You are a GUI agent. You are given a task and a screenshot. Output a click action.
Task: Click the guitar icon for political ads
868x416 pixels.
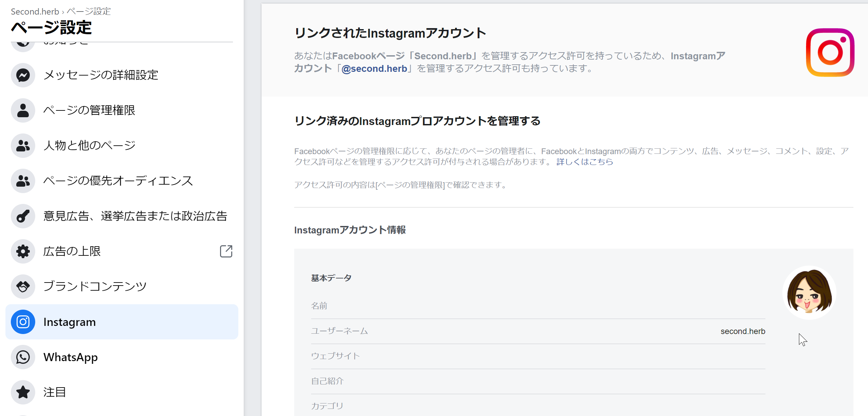click(23, 216)
